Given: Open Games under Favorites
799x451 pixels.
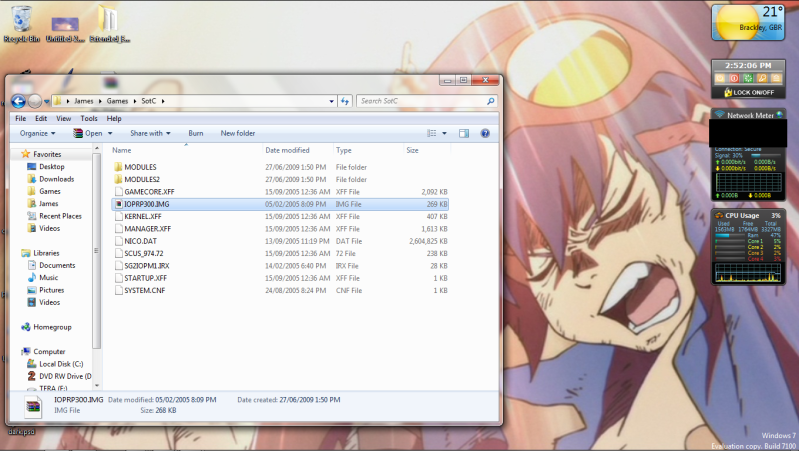Looking at the screenshot, I should tap(49, 191).
